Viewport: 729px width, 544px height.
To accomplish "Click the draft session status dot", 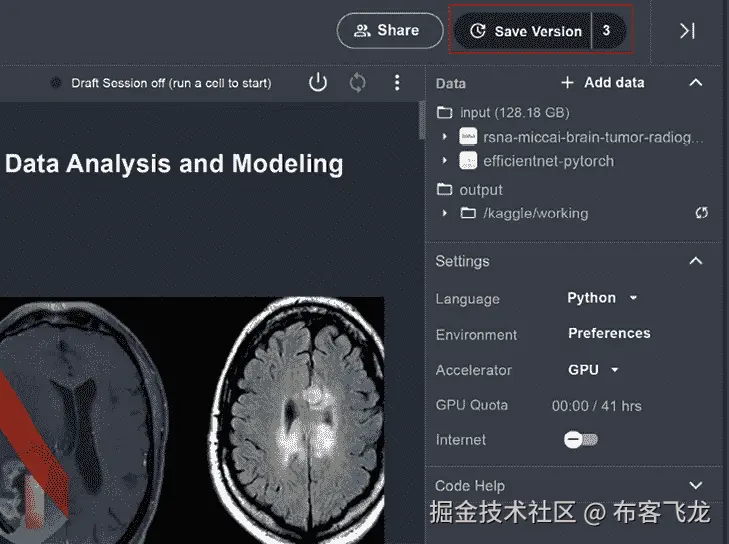I will 56,83.
